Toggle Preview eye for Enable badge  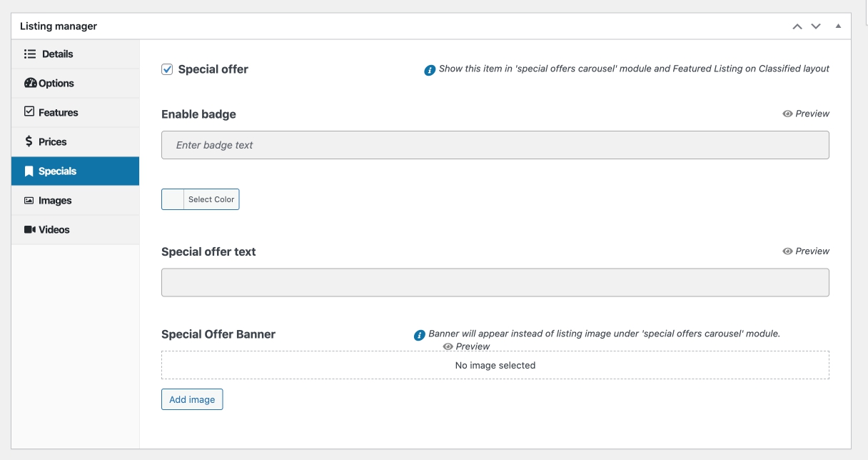pos(788,114)
